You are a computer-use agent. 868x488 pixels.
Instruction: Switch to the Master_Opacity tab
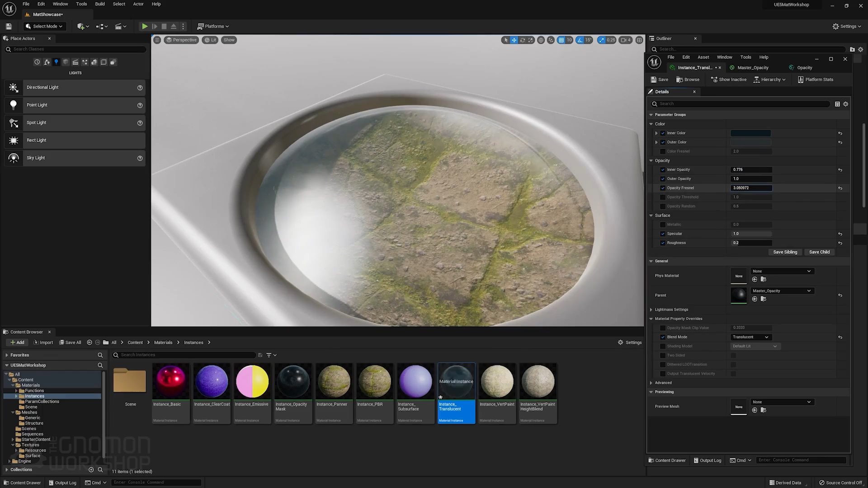pyautogui.click(x=752, y=68)
